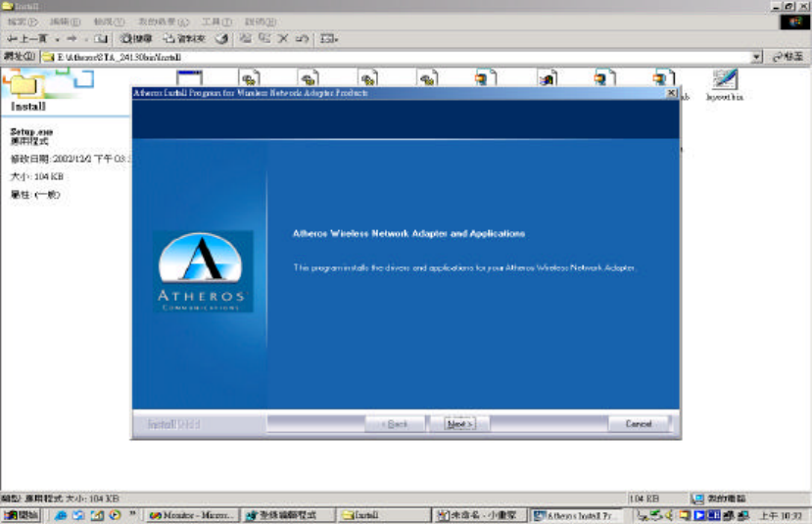Click the 開始 Start button
This screenshot has width=812, height=524.
click(21, 515)
